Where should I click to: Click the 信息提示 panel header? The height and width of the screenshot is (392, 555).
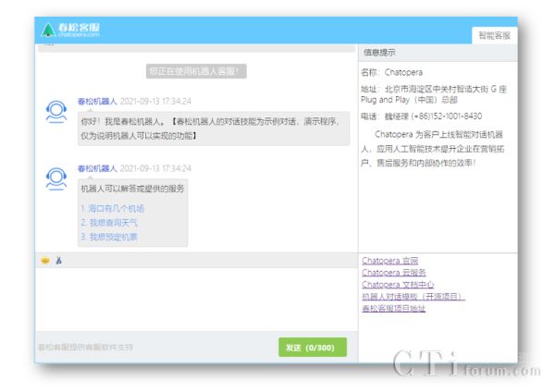point(380,53)
